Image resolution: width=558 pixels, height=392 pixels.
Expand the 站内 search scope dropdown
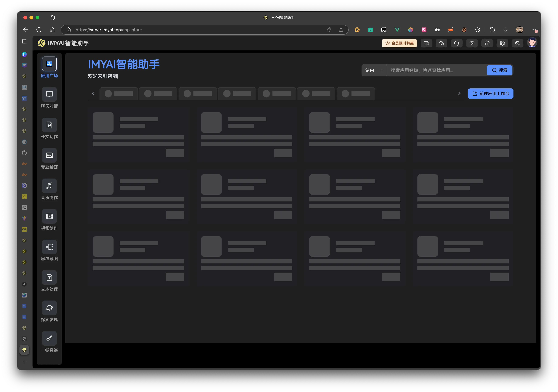(x=374, y=70)
